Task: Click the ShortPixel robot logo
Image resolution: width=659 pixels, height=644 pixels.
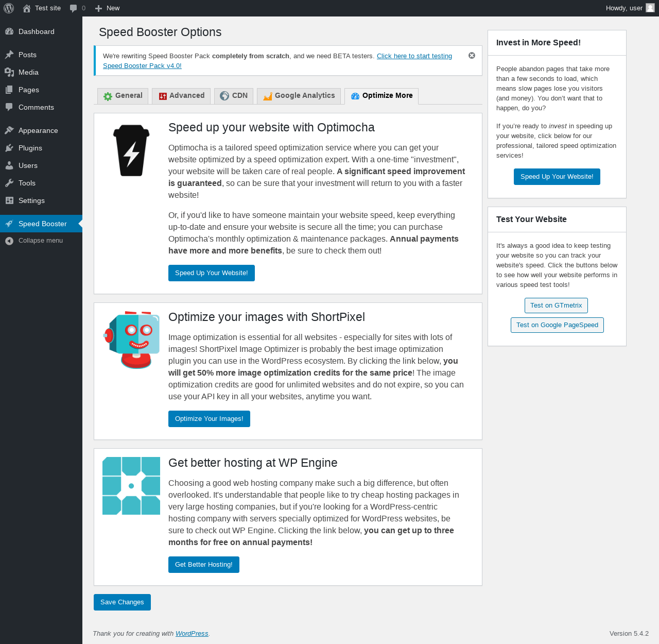Action: point(131,340)
